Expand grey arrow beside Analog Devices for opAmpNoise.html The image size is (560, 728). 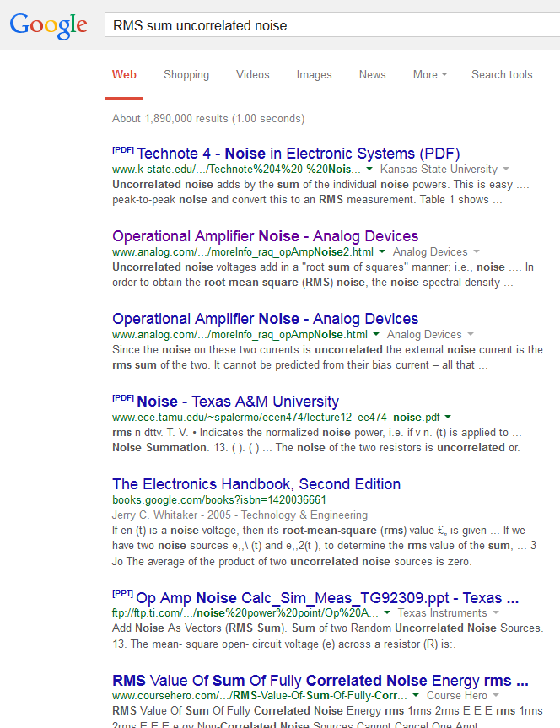[471, 334]
